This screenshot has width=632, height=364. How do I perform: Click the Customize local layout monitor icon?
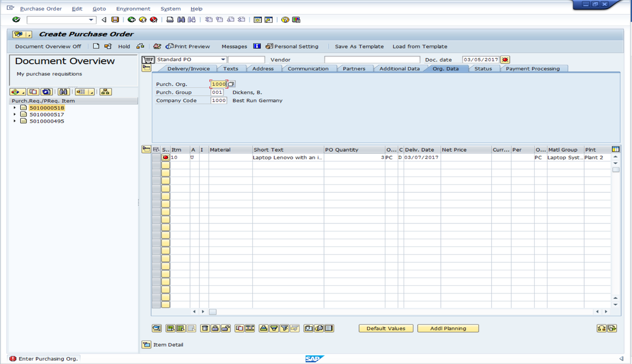point(296,20)
